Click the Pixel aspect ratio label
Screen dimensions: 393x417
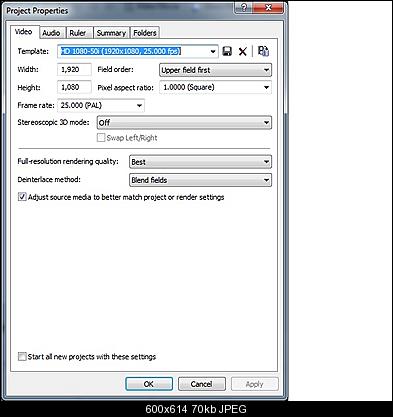125,88
